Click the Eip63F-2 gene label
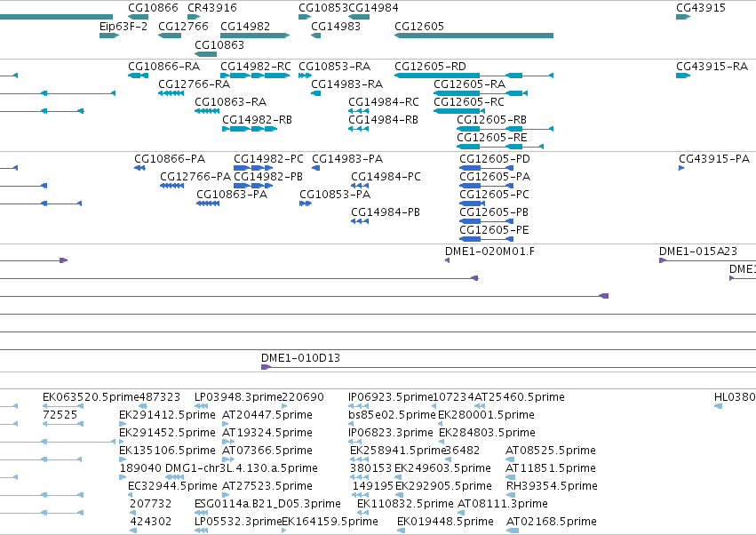756x535 pixels. 123,26
